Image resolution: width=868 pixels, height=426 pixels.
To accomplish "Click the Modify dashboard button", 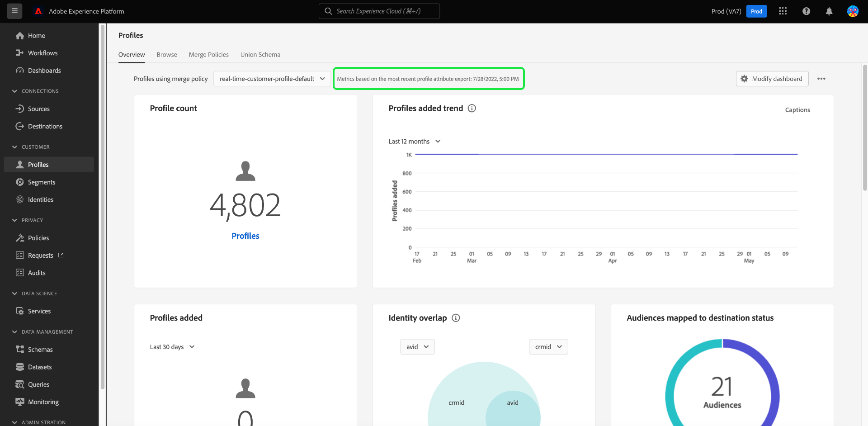I will [x=772, y=79].
